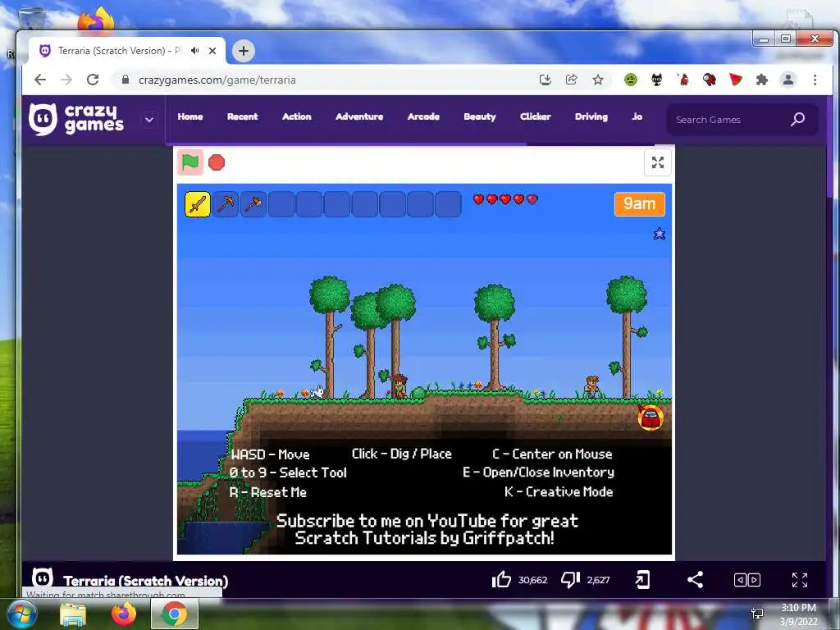Dislike the game with thumbs down

click(571, 580)
